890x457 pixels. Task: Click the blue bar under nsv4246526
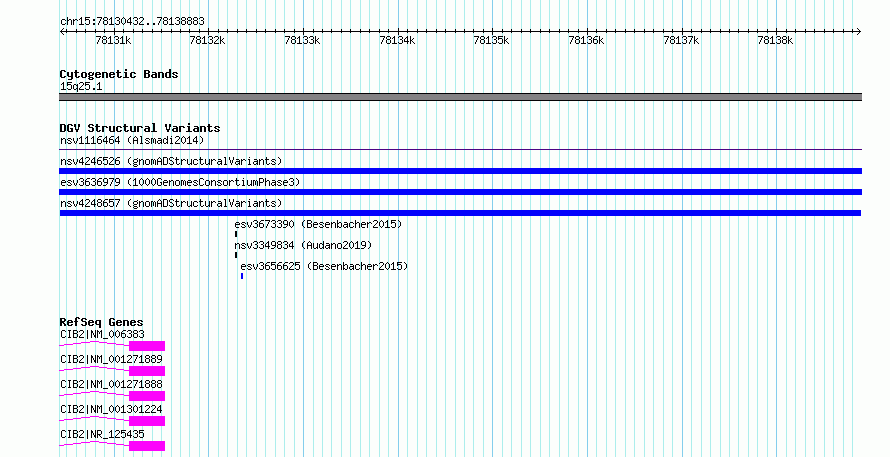[460, 171]
